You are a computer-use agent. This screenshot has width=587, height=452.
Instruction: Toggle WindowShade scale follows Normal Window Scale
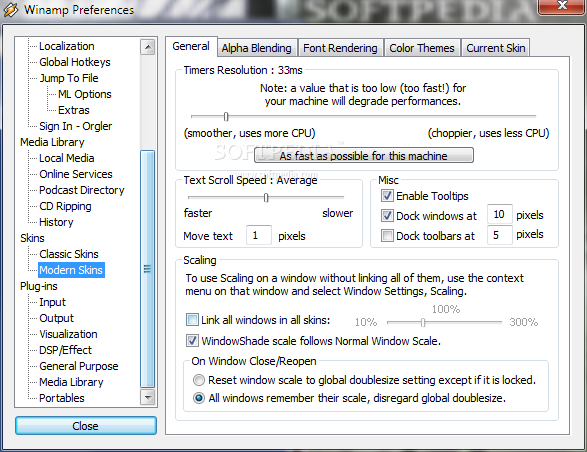[x=192, y=340]
